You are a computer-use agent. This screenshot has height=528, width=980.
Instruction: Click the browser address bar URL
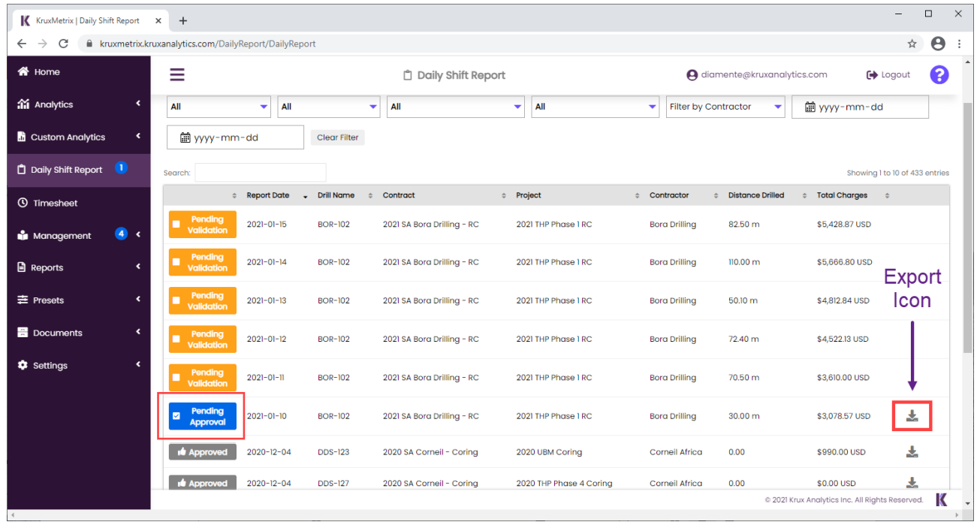(208, 44)
